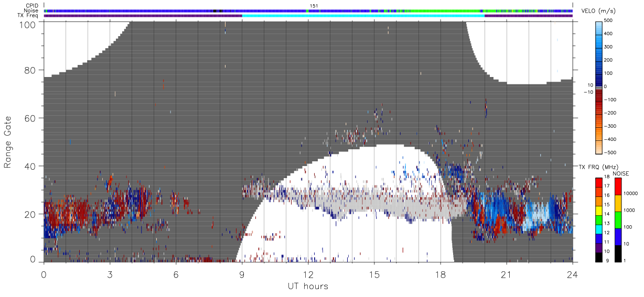Click the NOISE legend title
The width and height of the screenshot is (644, 297).
click(x=621, y=173)
